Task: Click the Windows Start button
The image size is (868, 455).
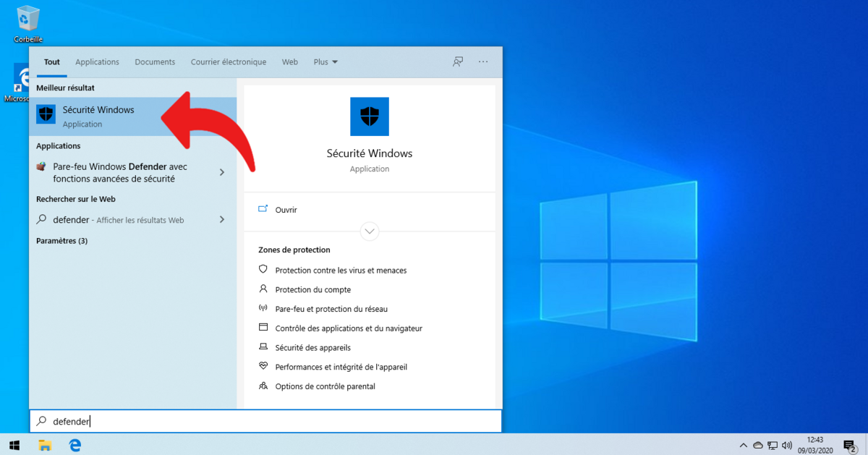Action: point(14,445)
